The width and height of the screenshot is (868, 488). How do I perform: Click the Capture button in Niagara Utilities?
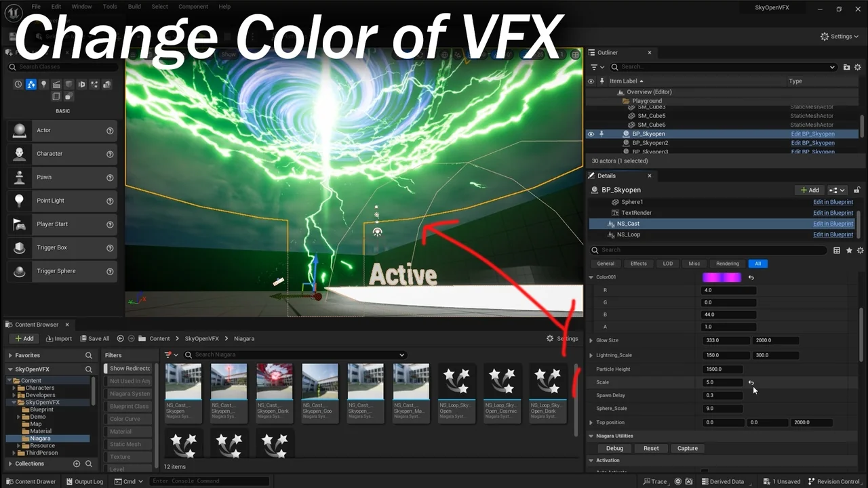tap(687, 448)
